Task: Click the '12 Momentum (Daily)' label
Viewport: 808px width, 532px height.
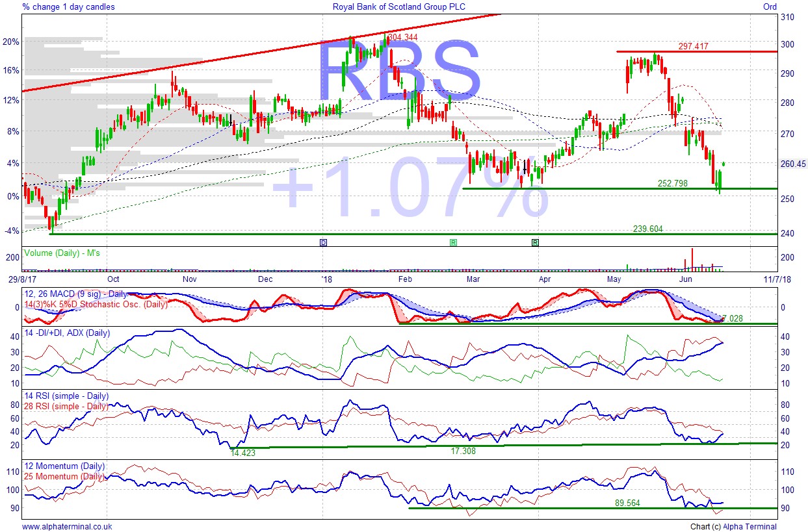Action: tap(64, 466)
